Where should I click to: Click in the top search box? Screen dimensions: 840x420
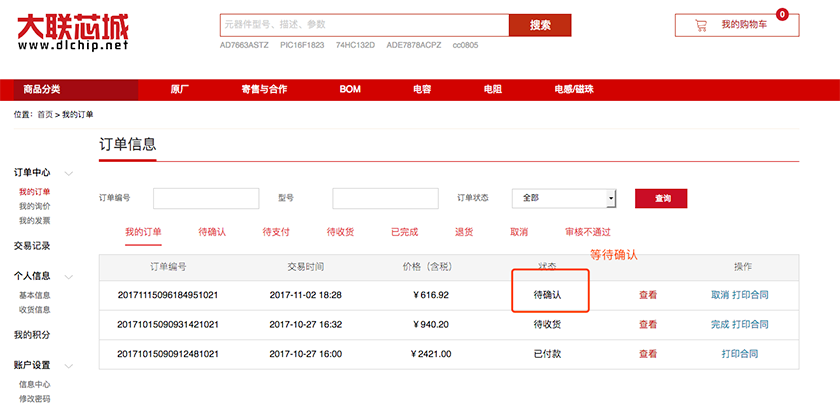point(364,25)
